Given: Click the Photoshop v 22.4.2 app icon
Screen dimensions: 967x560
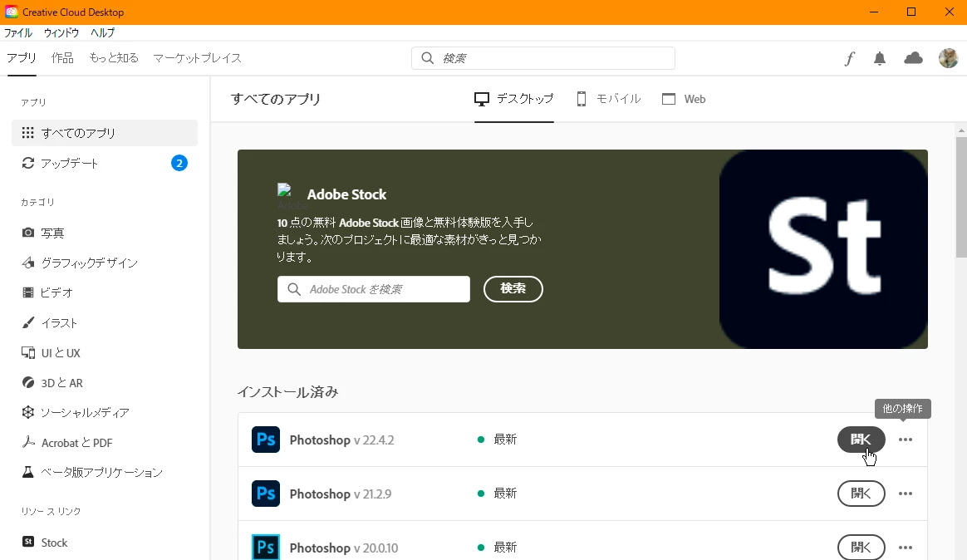Looking at the screenshot, I should pyautogui.click(x=266, y=440).
